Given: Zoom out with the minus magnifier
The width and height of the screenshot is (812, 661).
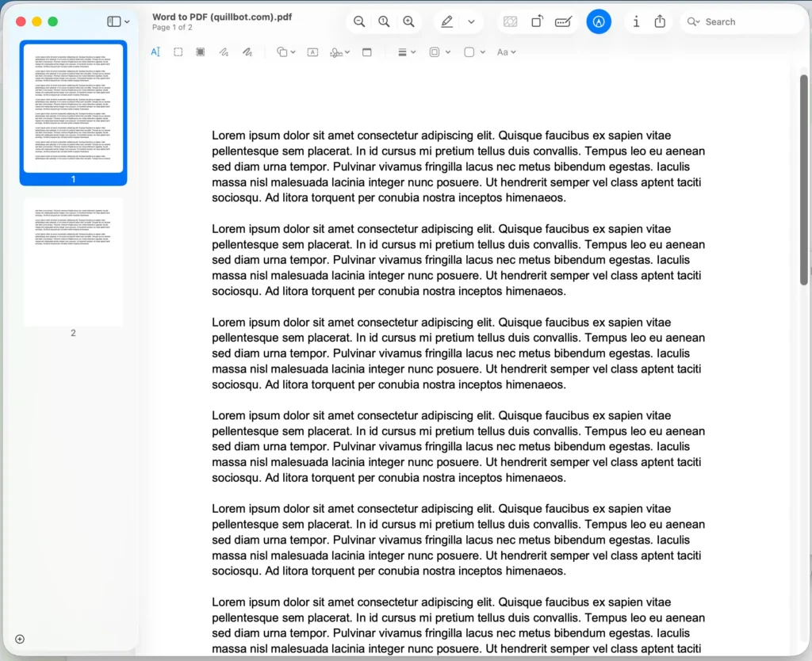Looking at the screenshot, I should [x=359, y=21].
